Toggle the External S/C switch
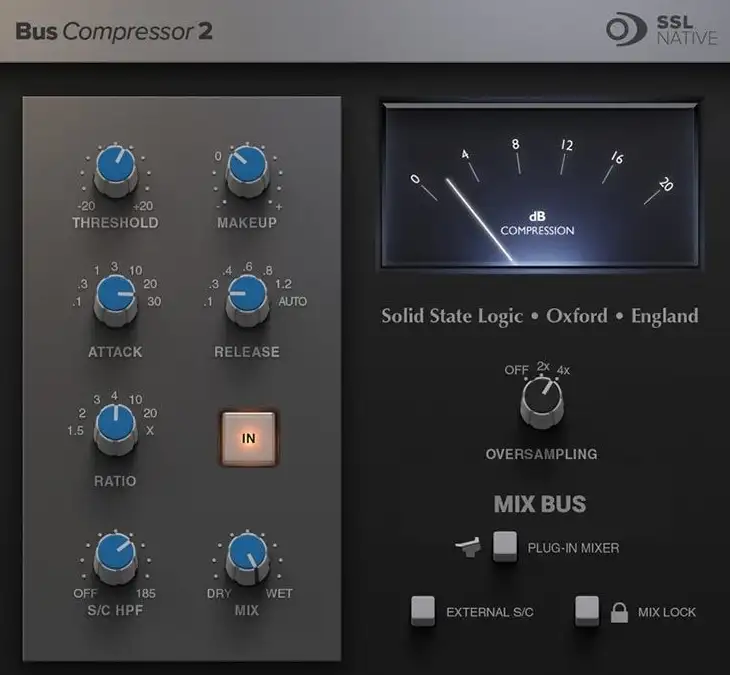The image size is (730, 675). 423,610
